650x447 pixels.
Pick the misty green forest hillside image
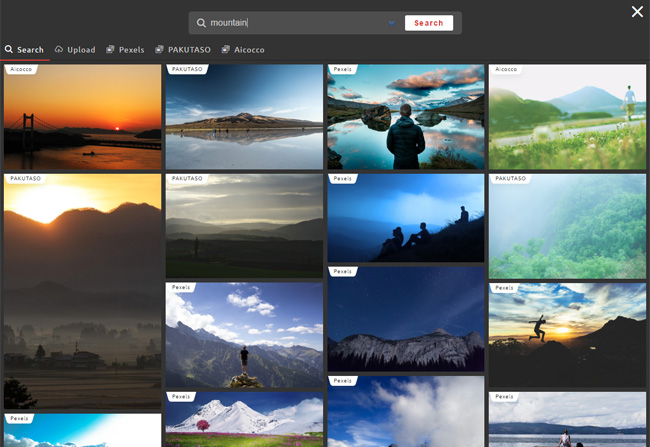[567, 227]
